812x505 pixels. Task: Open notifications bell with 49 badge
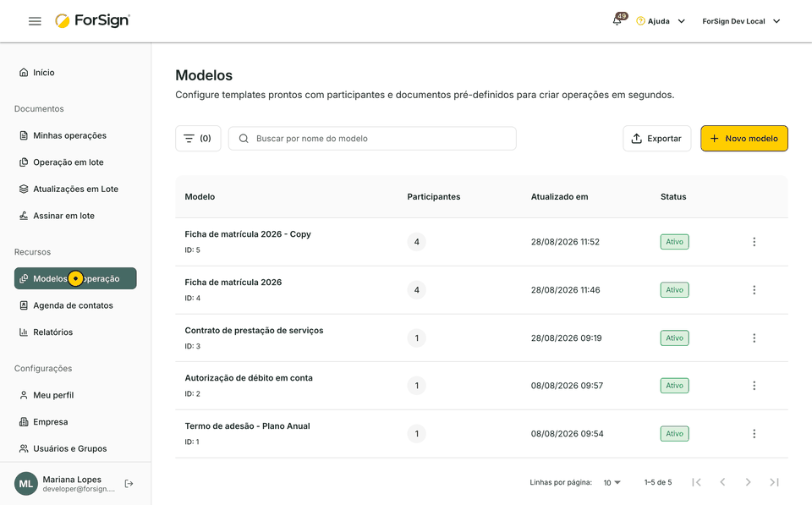[x=617, y=20]
